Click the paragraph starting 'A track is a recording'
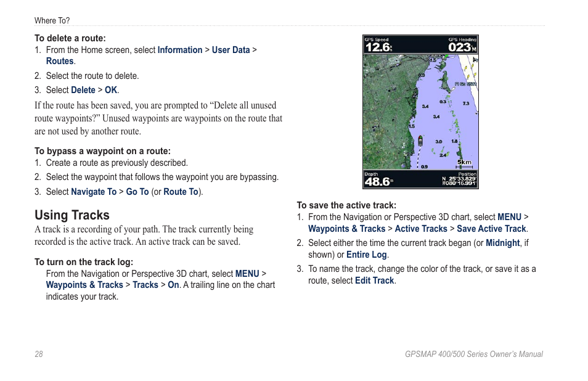Image resolution: width=588 pixels, height=381 pixels. [x=144, y=235]
